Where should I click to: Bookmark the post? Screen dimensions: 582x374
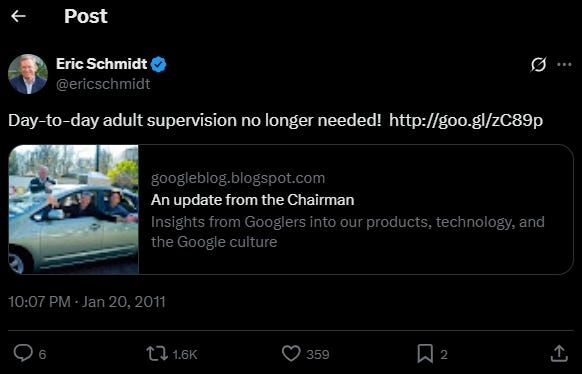click(425, 354)
